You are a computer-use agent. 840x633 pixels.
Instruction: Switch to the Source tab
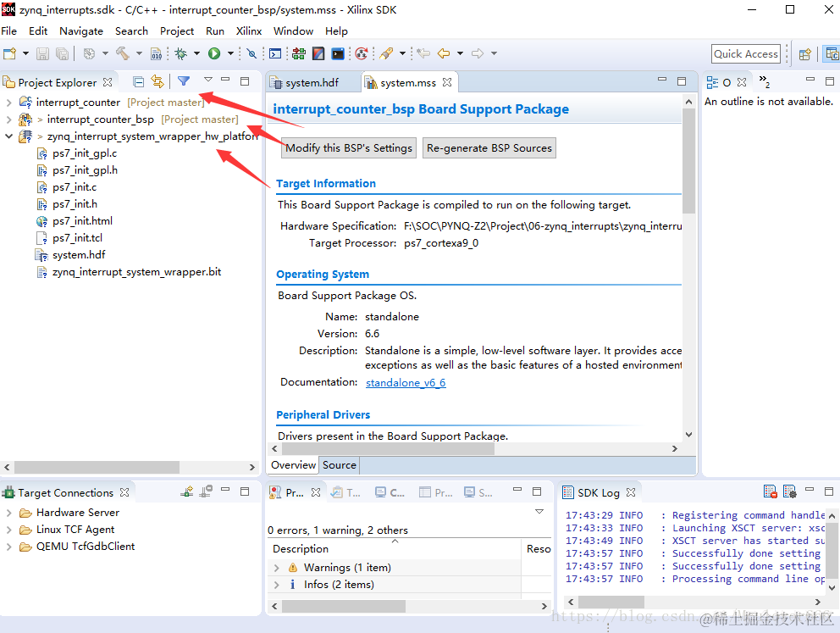pos(339,465)
